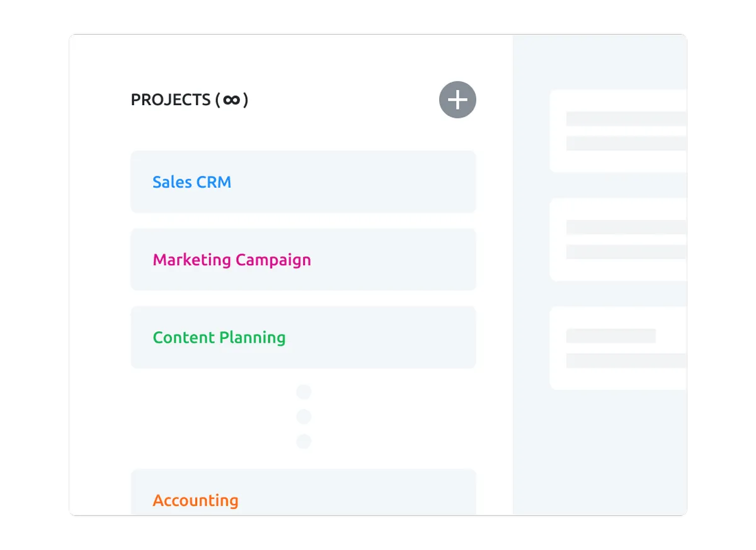The width and height of the screenshot is (756, 550).
Task: Click the third card's lower placeholder line
Action: tap(626, 360)
